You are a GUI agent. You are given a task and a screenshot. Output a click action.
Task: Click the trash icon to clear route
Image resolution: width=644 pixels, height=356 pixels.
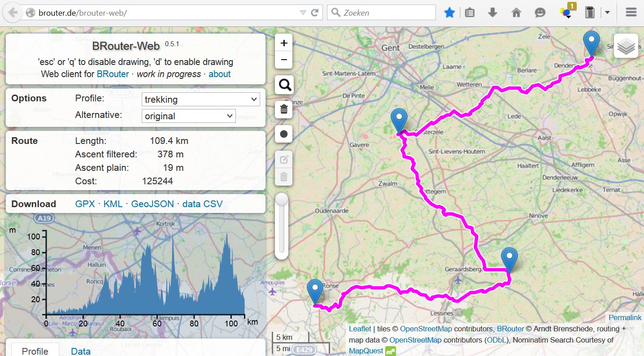pyautogui.click(x=283, y=109)
